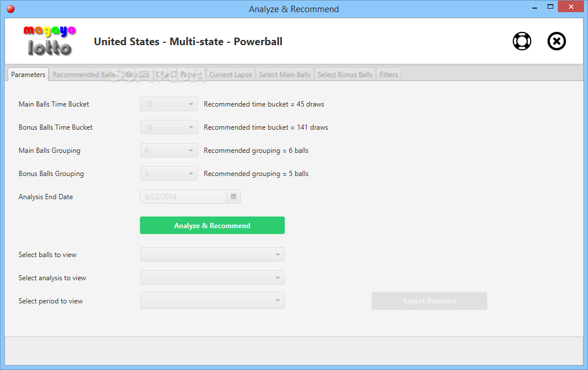This screenshot has width=588, height=370.
Task: Click 'Recommended time bucket = 141 draws' text
Action: point(266,127)
